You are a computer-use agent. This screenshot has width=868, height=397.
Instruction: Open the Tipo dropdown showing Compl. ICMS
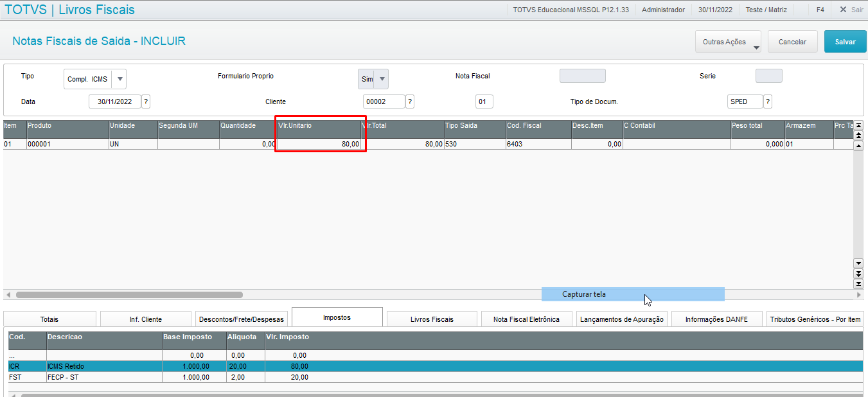120,80
